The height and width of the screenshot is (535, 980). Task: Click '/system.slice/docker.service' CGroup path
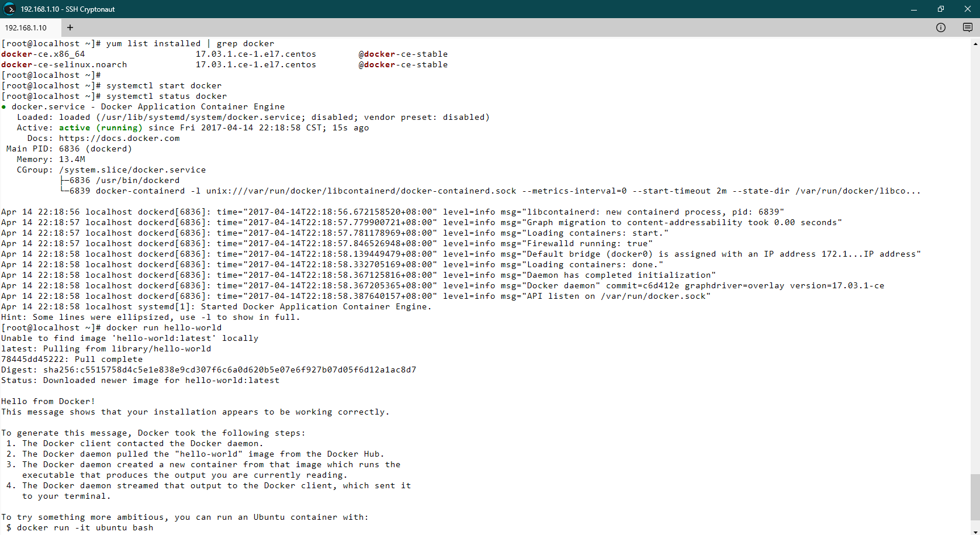133,170
